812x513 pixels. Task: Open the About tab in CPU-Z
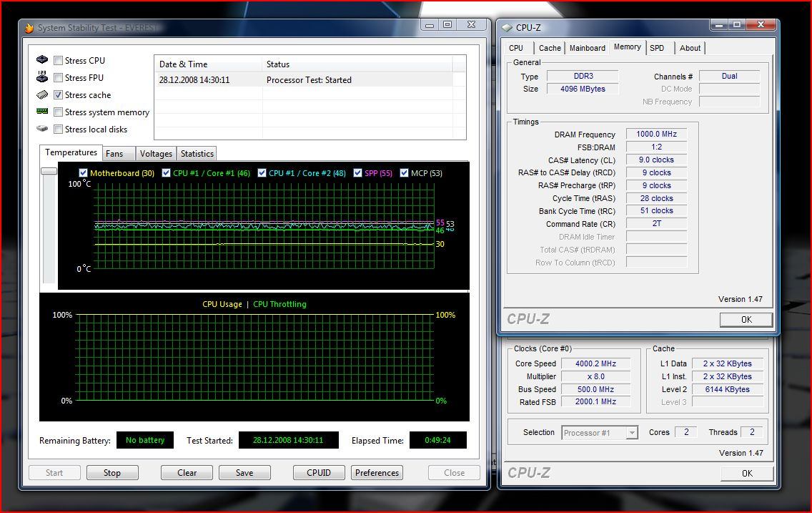(690, 48)
